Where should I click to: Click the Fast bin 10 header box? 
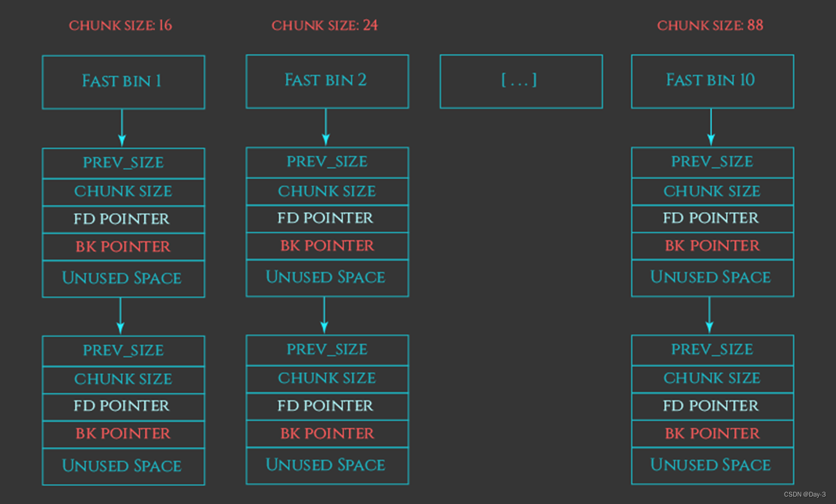712,81
